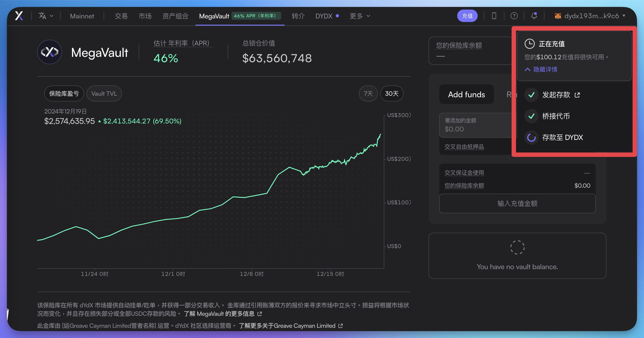This screenshot has height=338, width=644.
Task: Click the mobile phone icon
Action: point(494,16)
